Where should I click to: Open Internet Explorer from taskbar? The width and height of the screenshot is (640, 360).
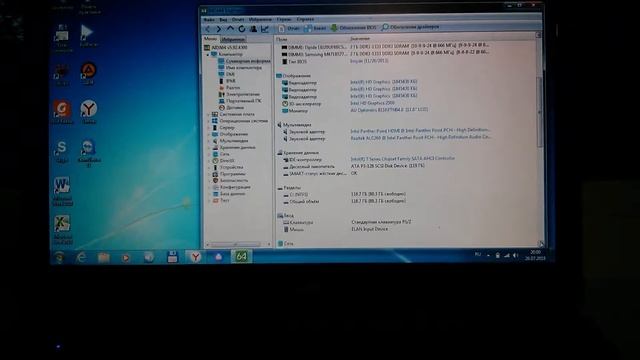click(x=81, y=257)
